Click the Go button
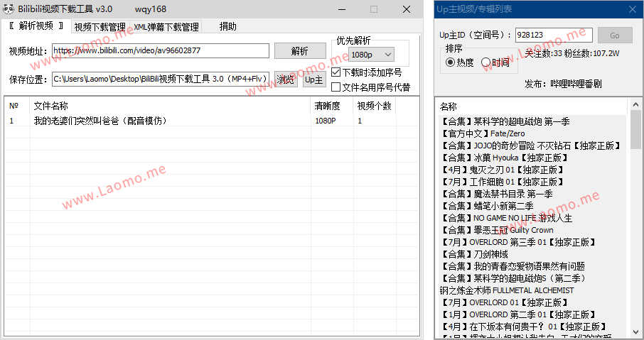 [x=615, y=35]
